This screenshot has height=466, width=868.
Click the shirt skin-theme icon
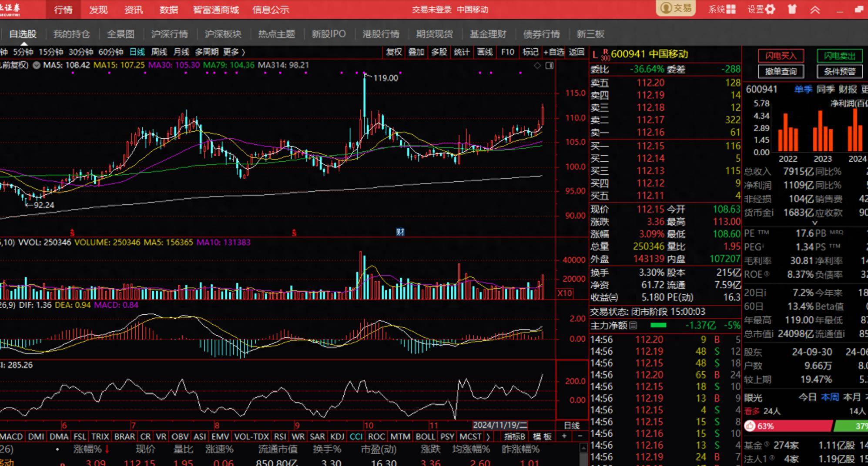(x=792, y=9)
